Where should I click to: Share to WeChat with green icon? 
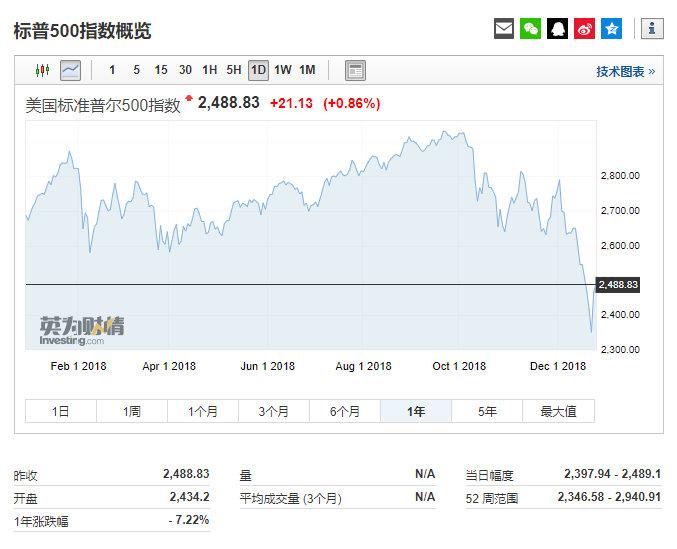pyautogui.click(x=530, y=29)
